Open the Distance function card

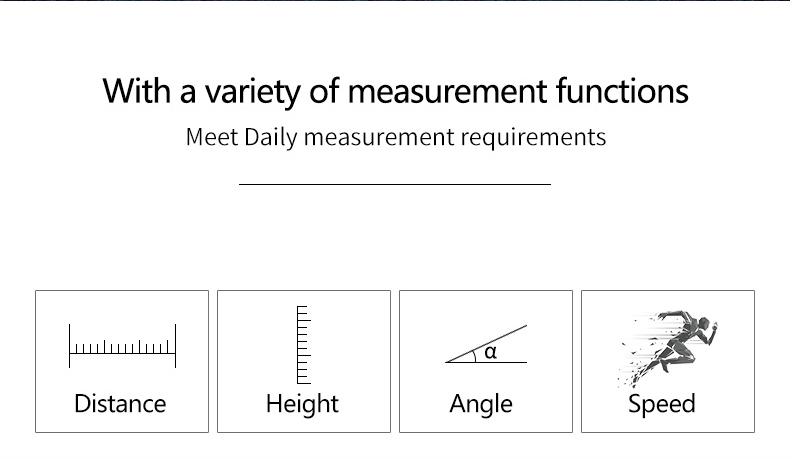[122, 361]
